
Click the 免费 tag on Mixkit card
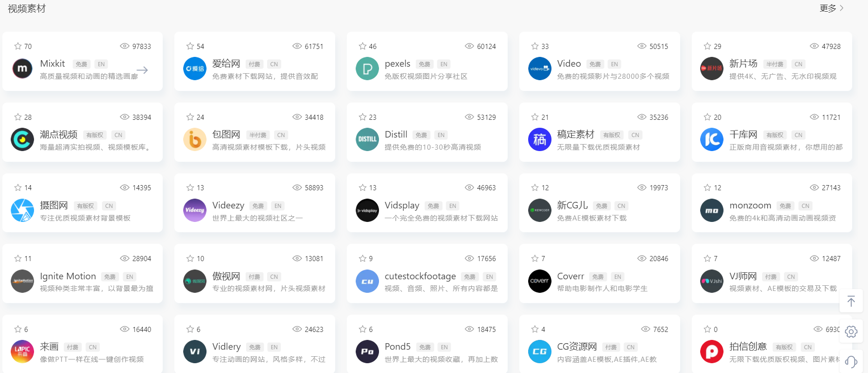[x=82, y=64]
